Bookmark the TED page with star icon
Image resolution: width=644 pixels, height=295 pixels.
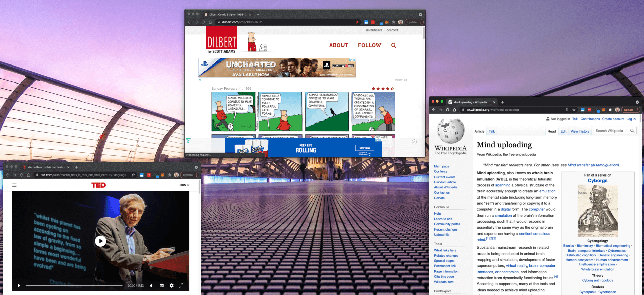pos(133,175)
